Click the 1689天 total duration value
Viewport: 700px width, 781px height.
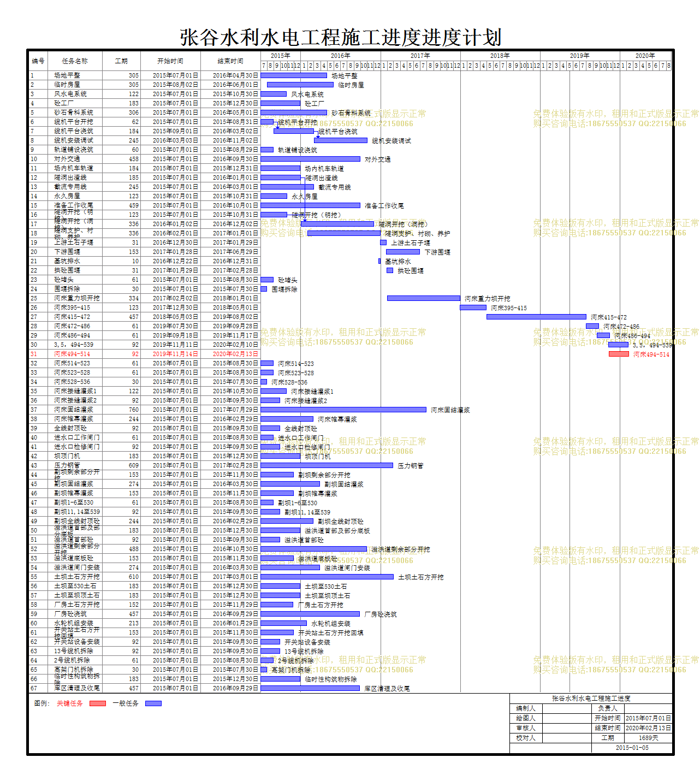[648, 738]
